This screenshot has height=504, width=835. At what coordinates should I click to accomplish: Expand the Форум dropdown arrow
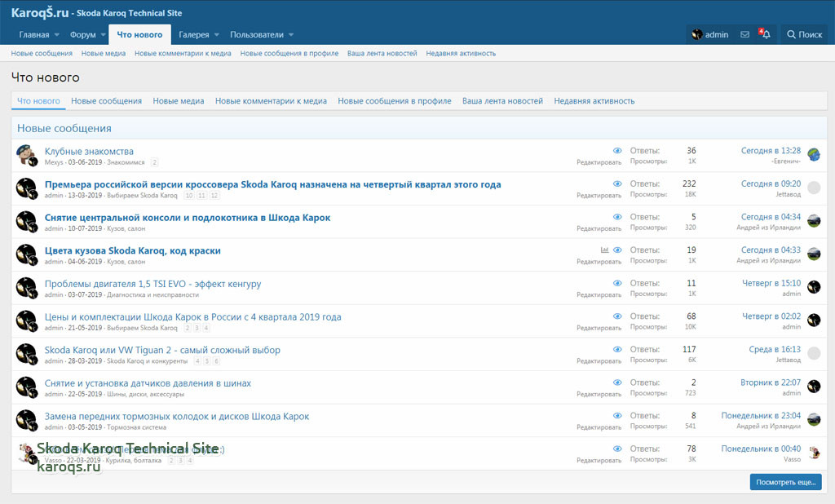pyautogui.click(x=104, y=34)
